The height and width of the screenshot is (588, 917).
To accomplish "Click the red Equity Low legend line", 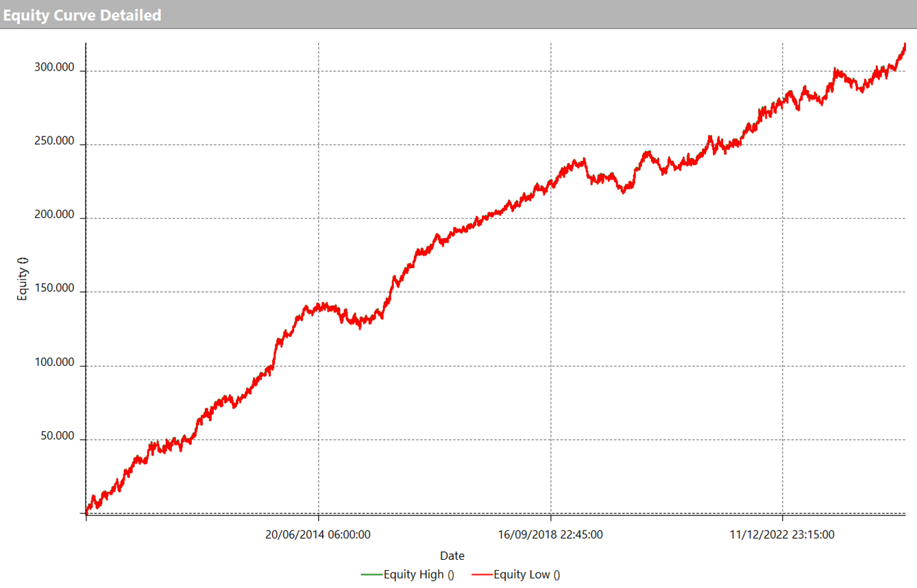I will (482, 575).
